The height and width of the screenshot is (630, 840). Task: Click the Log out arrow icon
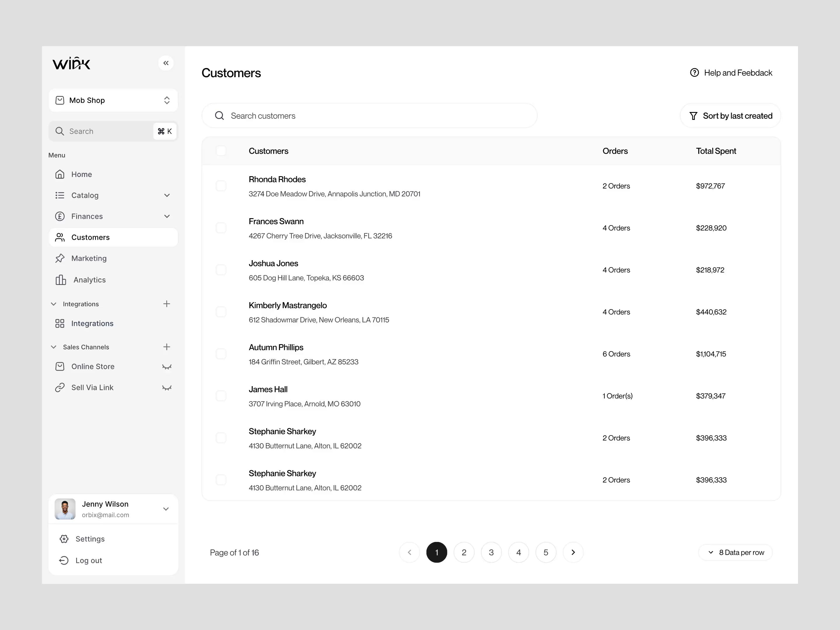click(64, 561)
